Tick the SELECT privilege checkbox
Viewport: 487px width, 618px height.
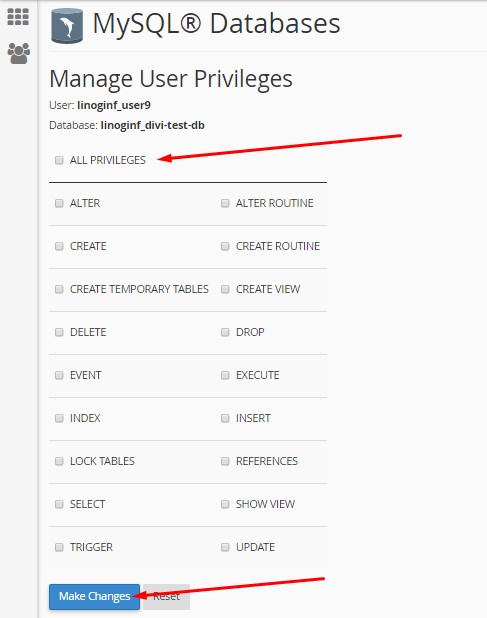coord(59,504)
